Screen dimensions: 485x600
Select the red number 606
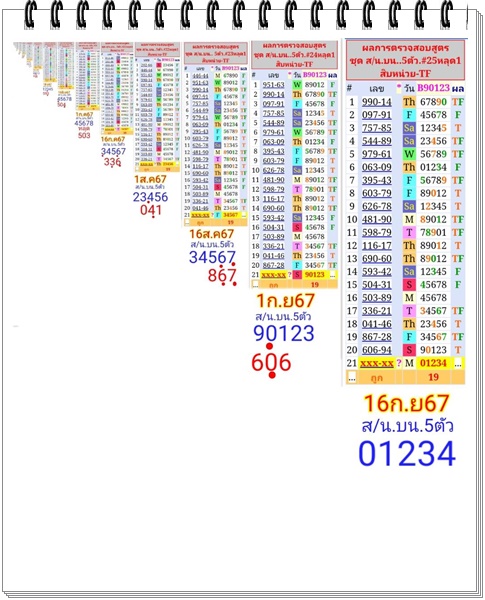click(271, 362)
